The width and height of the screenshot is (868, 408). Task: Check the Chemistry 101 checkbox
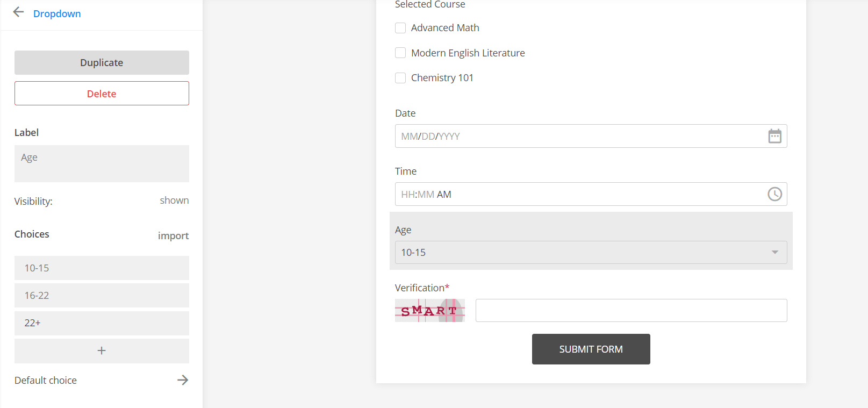(x=400, y=78)
